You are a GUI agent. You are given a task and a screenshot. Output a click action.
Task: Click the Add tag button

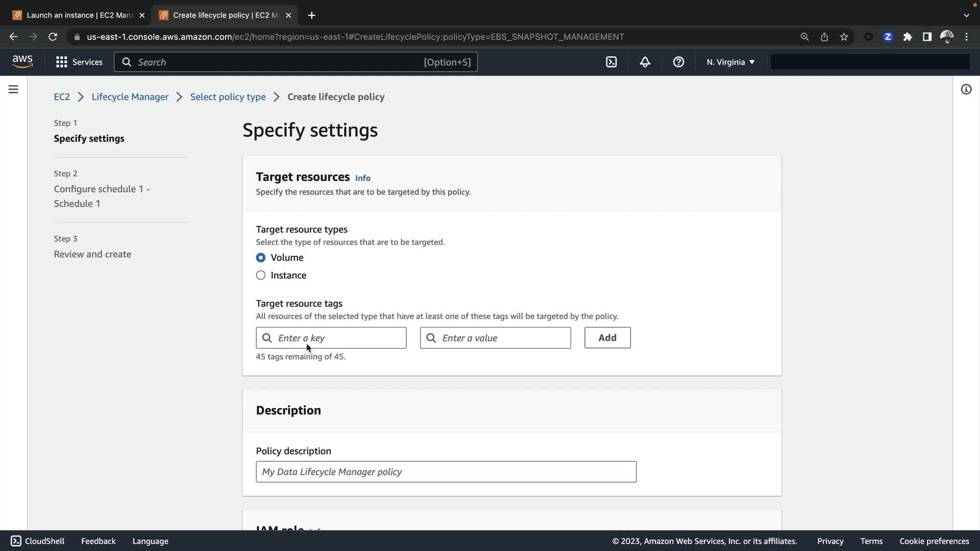tap(607, 338)
